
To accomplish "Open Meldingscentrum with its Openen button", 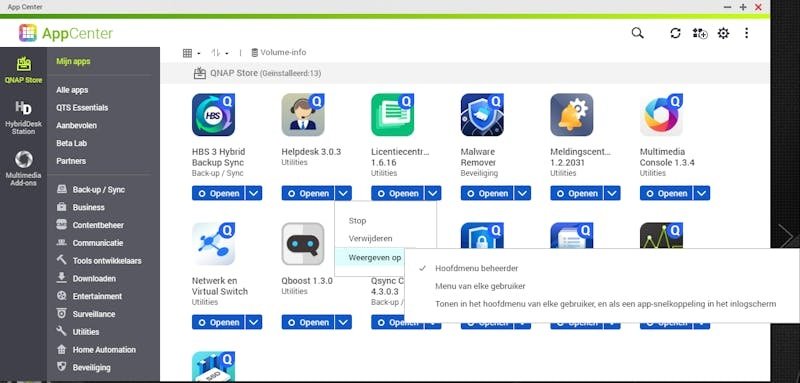I will [x=577, y=193].
